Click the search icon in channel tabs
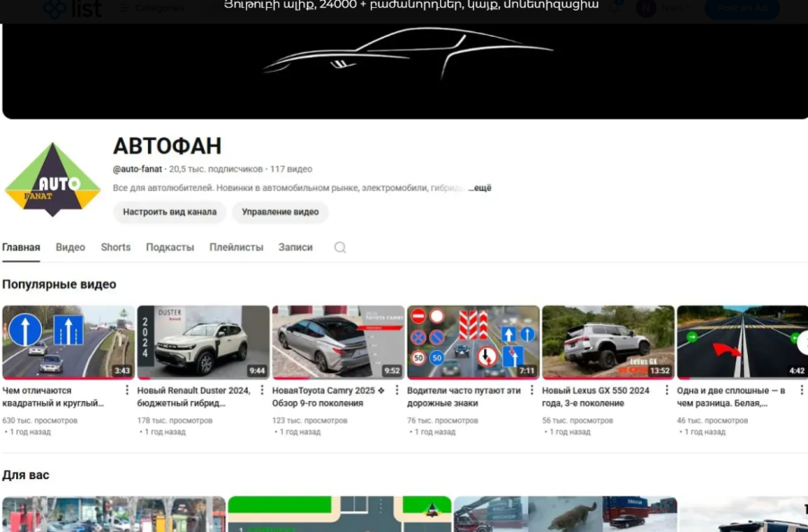808x532 pixels. click(340, 248)
